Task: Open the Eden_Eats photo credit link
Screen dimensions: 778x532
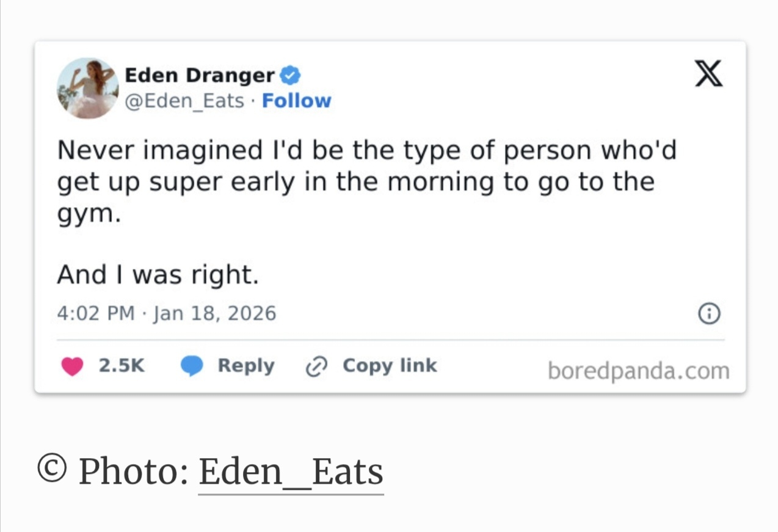Action: [x=291, y=472]
